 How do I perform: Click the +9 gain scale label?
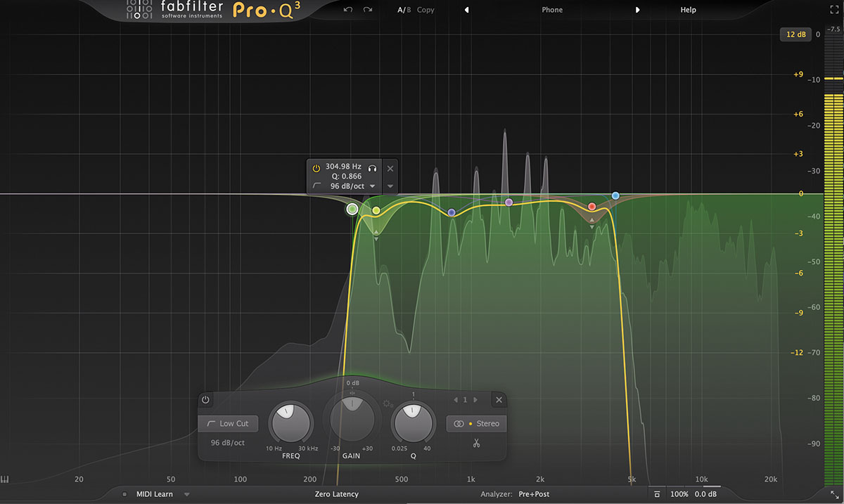coord(798,74)
